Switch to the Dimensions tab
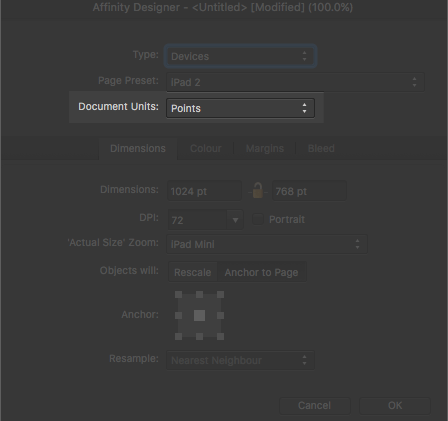This screenshot has width=448, height=421. [x=138, y=148]
